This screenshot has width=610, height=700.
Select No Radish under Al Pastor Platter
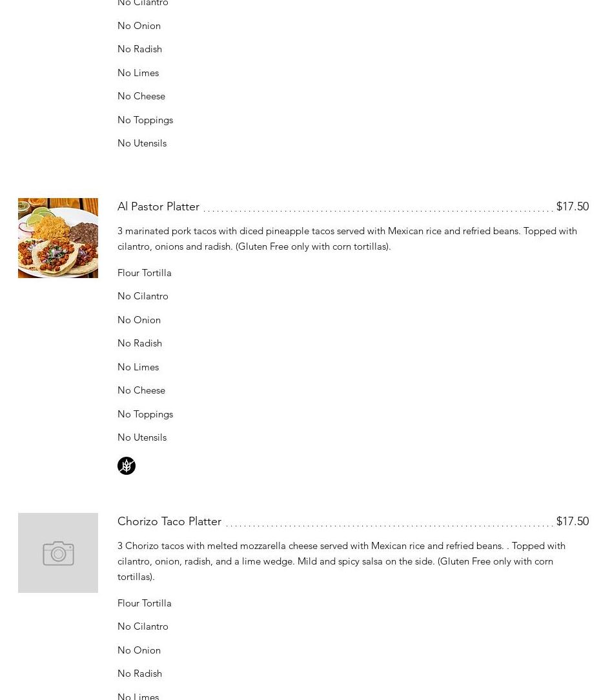(x=140, y=343)
